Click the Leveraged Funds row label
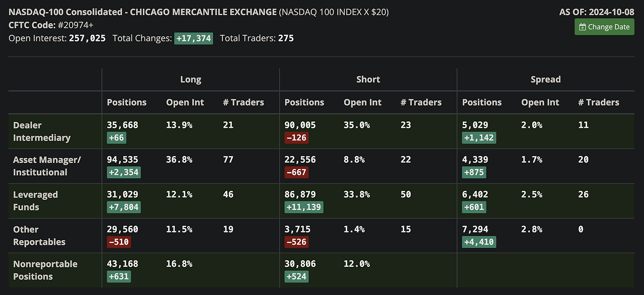 [x=36, y=201]
